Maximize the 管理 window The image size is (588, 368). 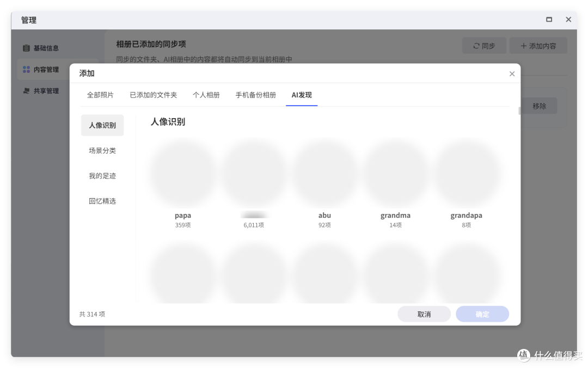tap(549, 20)
